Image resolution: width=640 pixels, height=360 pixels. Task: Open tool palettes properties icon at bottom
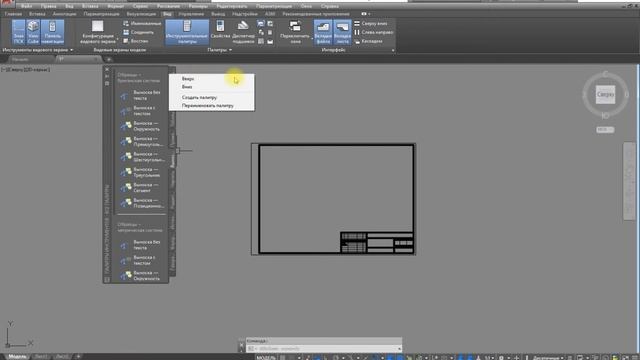coord(107,280)
